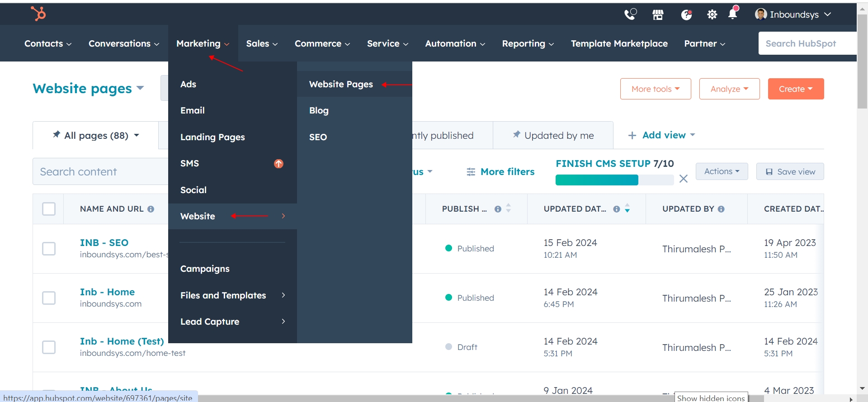Click the pin icon on All pages tab
The image size is (868, 402).
click(x=57, y=134)
